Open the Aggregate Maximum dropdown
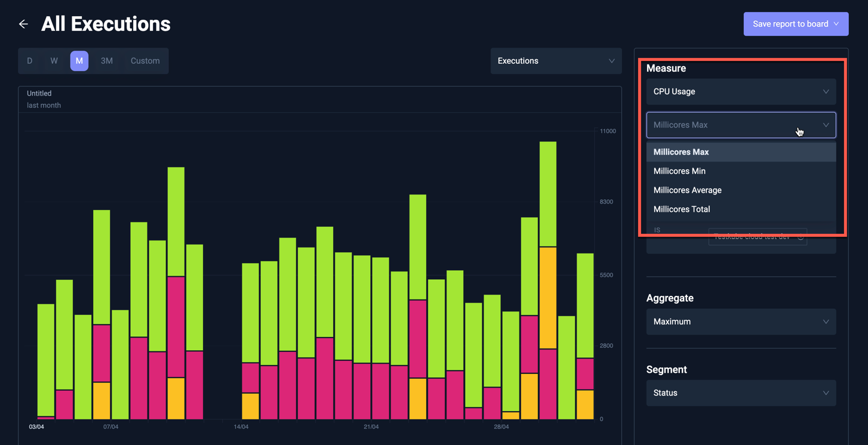This screenshot has width=868, height=445. click(x=741, y=322)
